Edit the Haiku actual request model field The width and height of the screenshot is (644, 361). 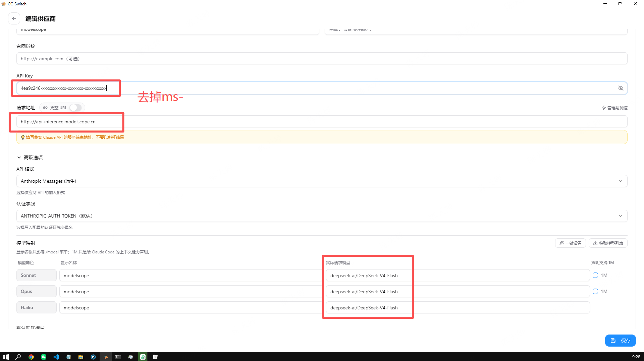coord(458,308)
